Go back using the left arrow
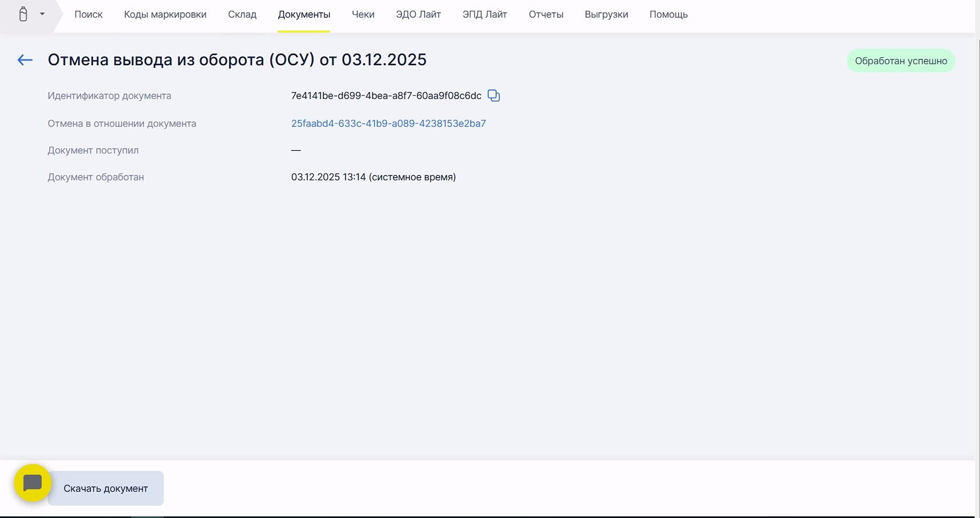Screen dimensions: 980x518 pyautogui.click(x=25, y=60)
